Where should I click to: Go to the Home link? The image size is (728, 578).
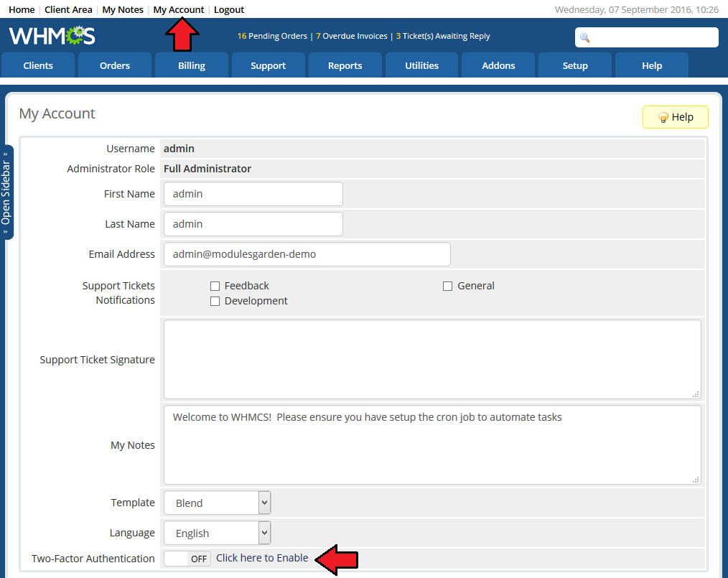click(x=22, y=9)
